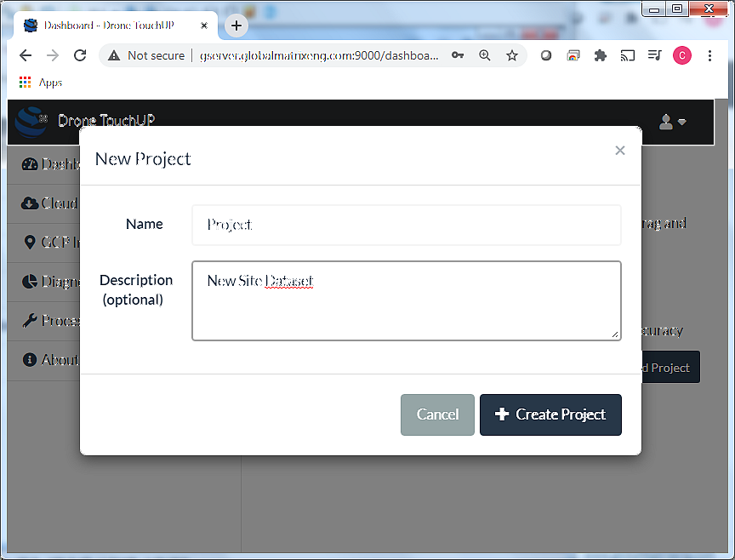Open the Chrome profile avatar
This screenshot has height=560, width=735.
click(681, 55)
